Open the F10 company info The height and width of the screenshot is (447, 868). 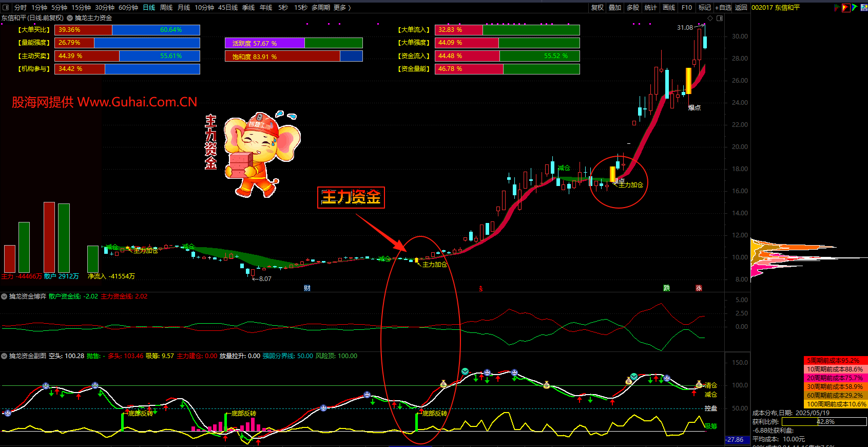687,7
